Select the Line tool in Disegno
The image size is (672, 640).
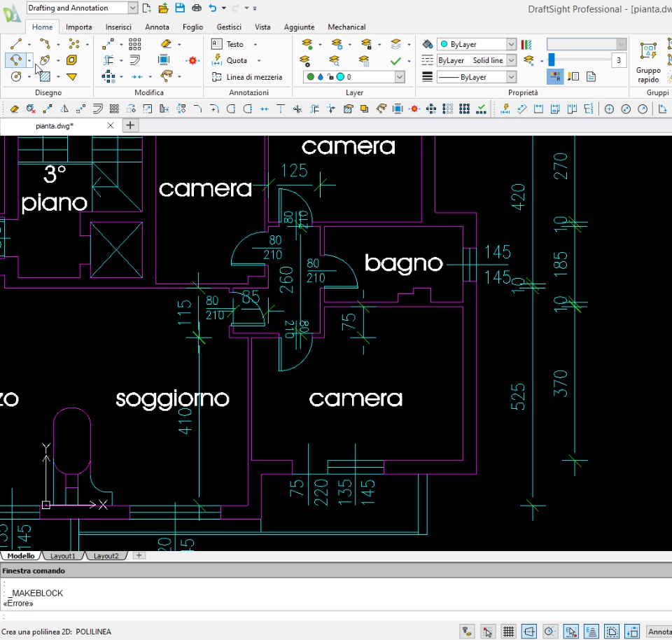coord(15,44)
